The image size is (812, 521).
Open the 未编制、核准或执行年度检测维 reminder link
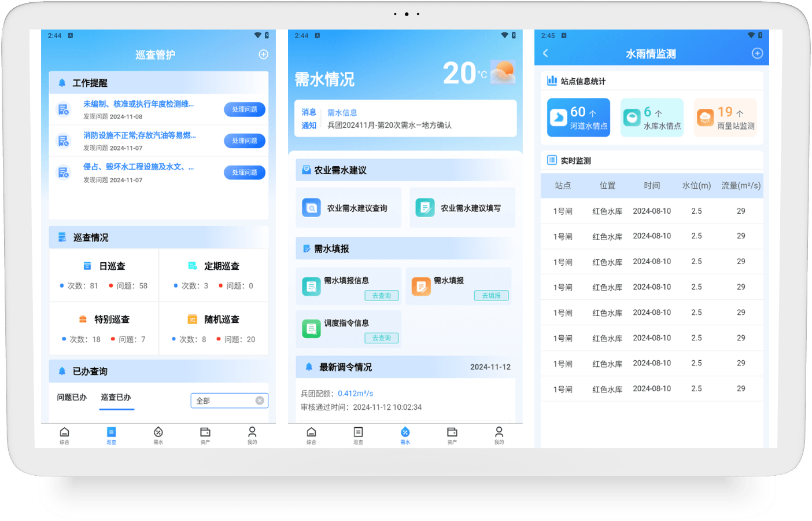click(138, 104)
